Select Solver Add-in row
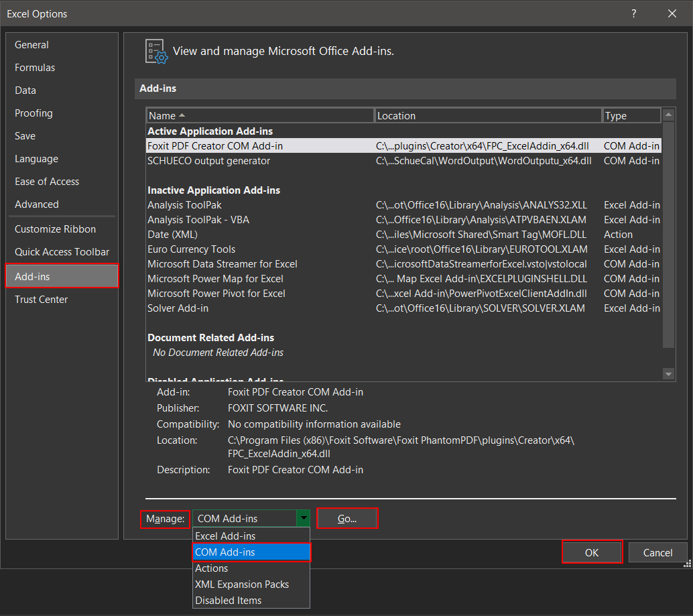Viewport: 693px width, 616px height. tap(178, 308)
